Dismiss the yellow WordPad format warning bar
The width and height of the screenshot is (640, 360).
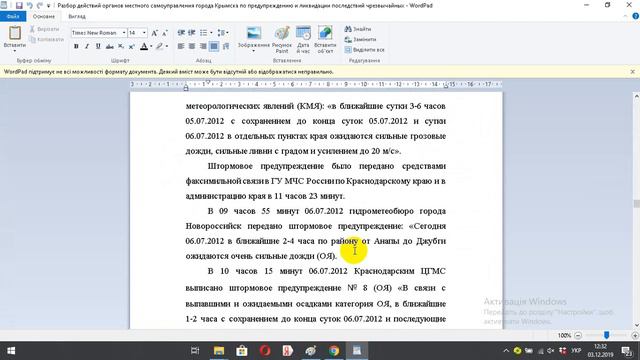tap(633, 71)
